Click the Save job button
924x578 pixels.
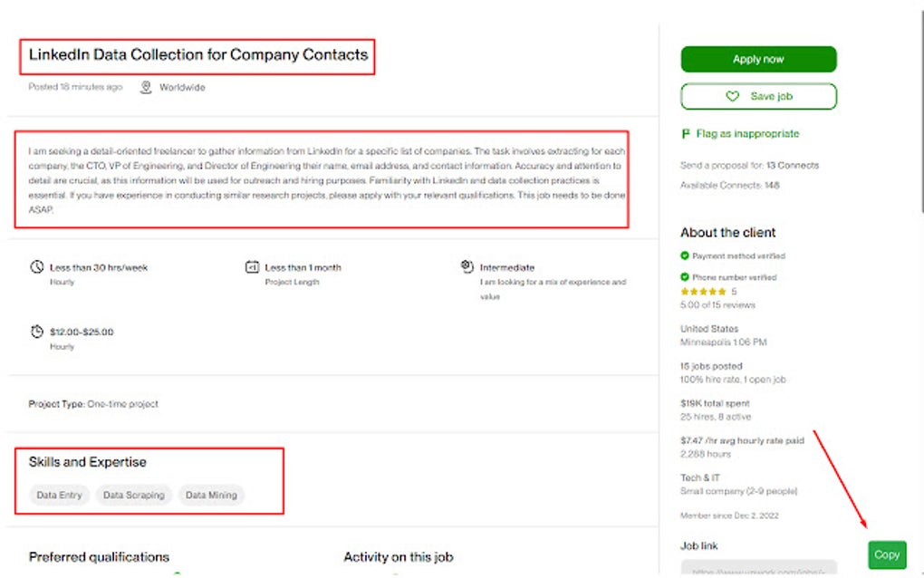coord(758,96)
